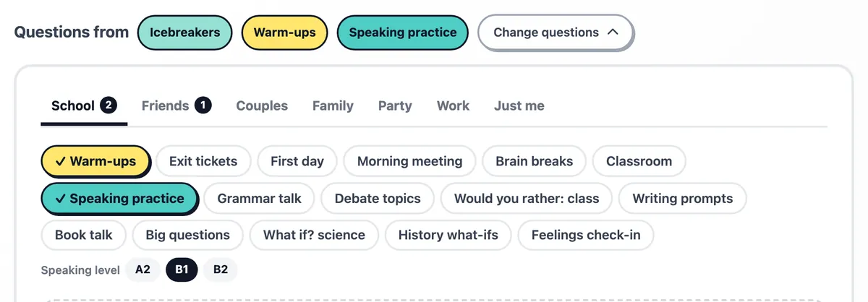Select the What if? science chip
The height and width of the screenshot is (302, 868).
point(314,235)
